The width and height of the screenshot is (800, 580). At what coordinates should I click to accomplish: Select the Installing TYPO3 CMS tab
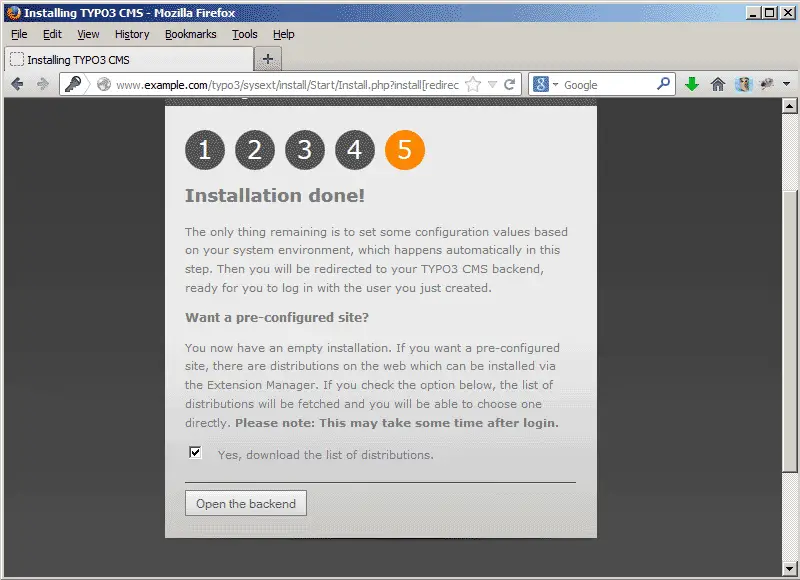(129, 60)
